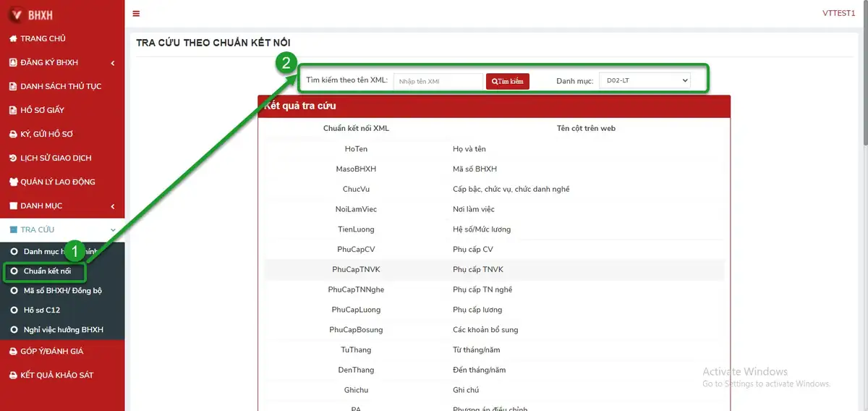The width and height of the screenshot is (868, 411).
Task: Click the Nhập tên XML search field
Action: 438,81
